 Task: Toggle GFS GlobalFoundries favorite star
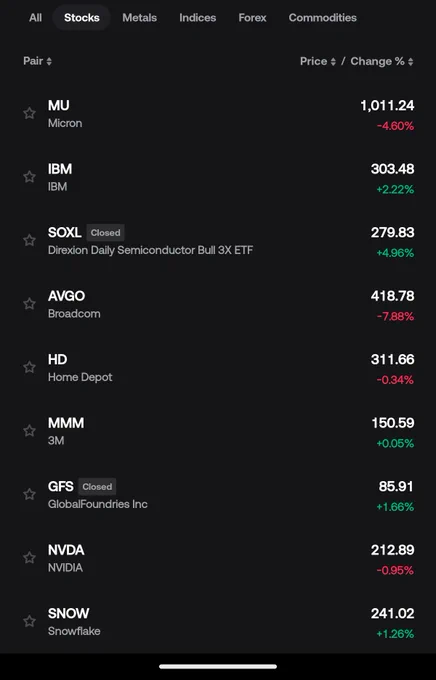click(30, 494)
